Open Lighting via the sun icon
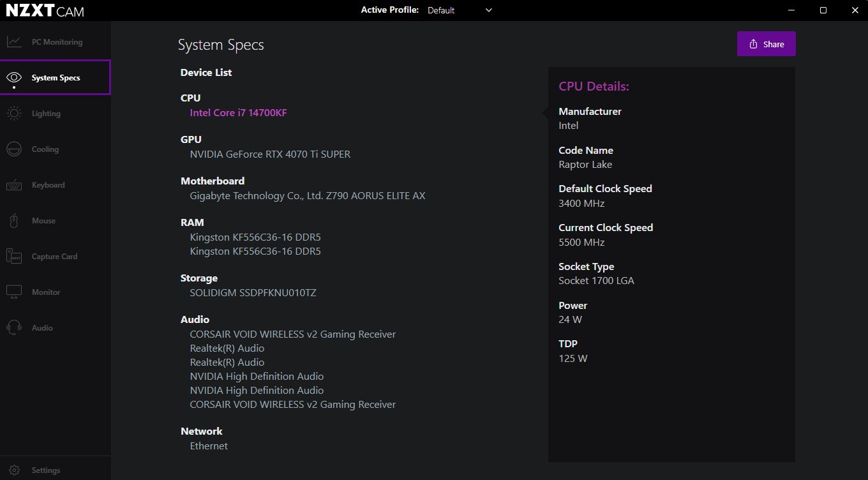This screenshot has width=868, height=480. tap(14, 114)
